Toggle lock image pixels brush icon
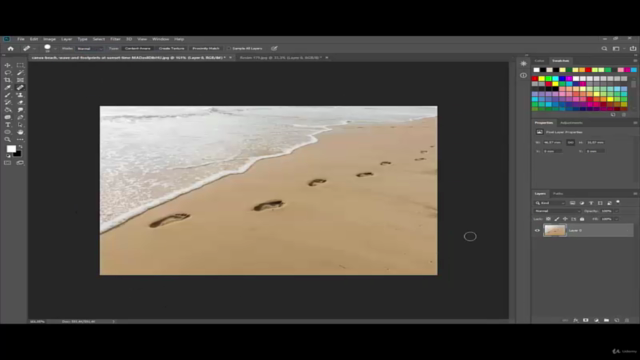 [557, 219]
